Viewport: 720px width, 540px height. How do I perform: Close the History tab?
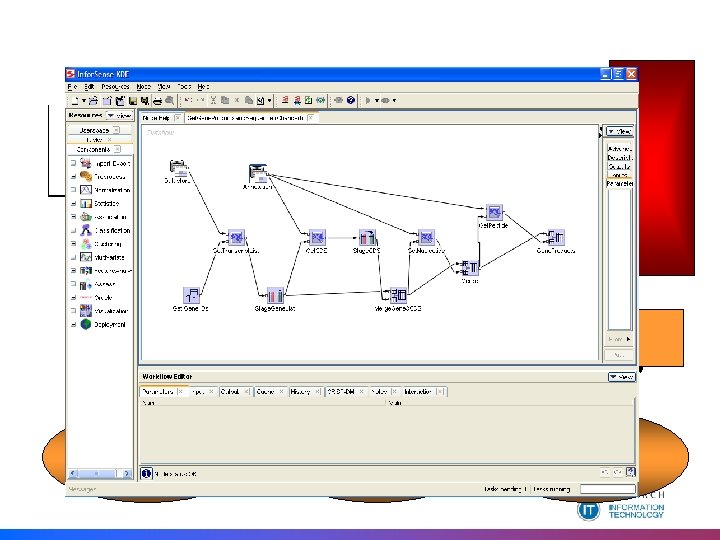tap(317, 392)
